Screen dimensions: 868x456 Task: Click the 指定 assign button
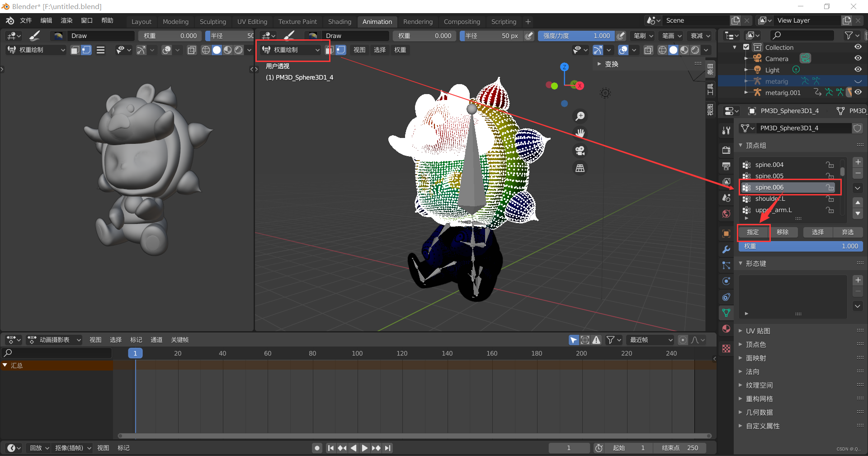(753, 232)
